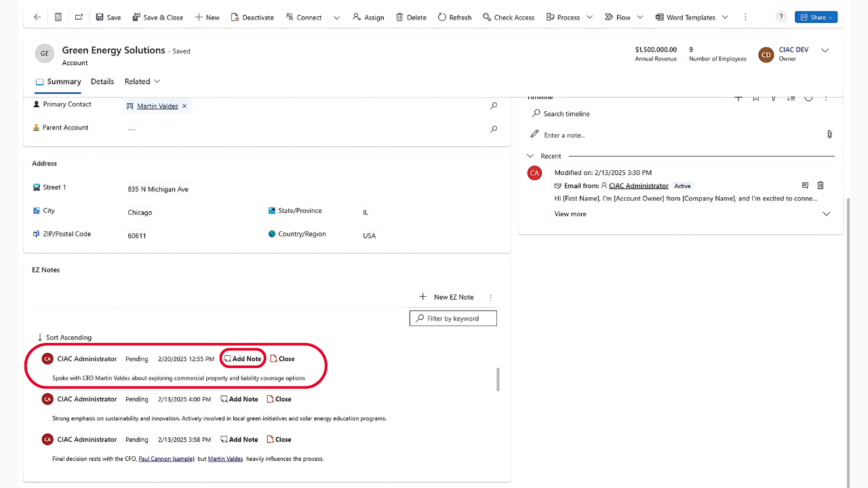The height and width of the screenshot is (488, 868).
Task: Click the Refresh toolbar button
Action: 454,17
